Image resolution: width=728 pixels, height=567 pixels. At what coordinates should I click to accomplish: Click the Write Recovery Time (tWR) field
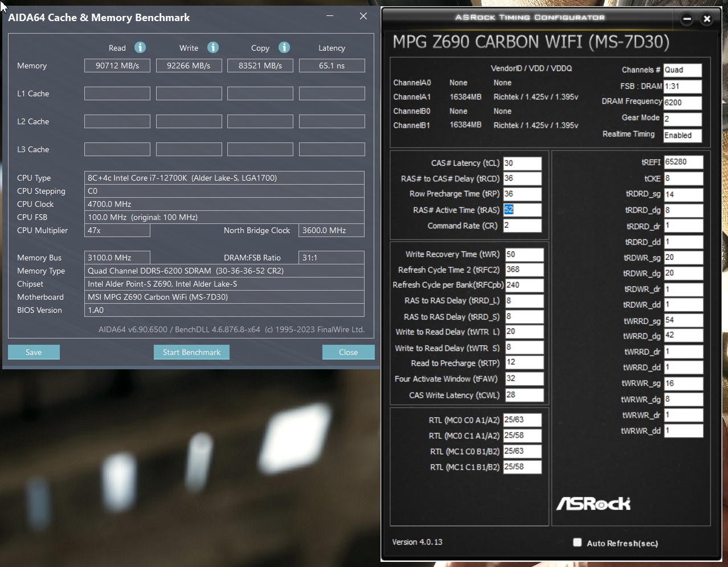pos(525,254)
